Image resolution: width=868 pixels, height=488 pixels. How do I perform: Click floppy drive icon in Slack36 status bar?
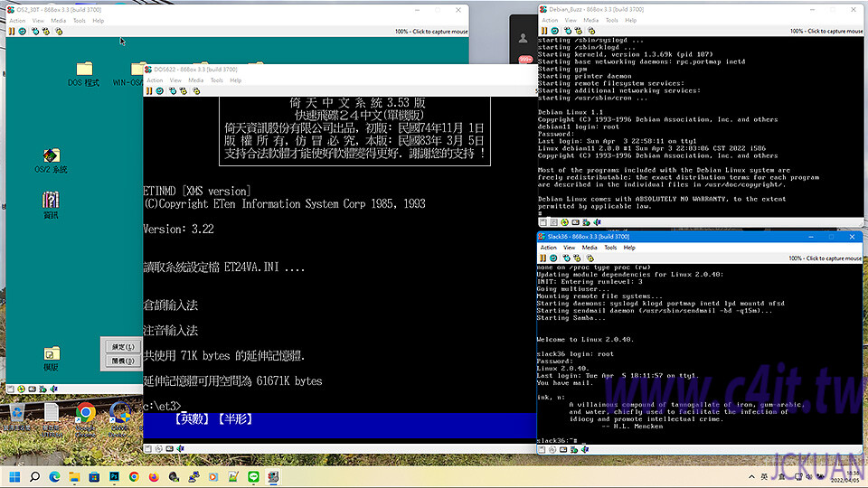point(542,450)
